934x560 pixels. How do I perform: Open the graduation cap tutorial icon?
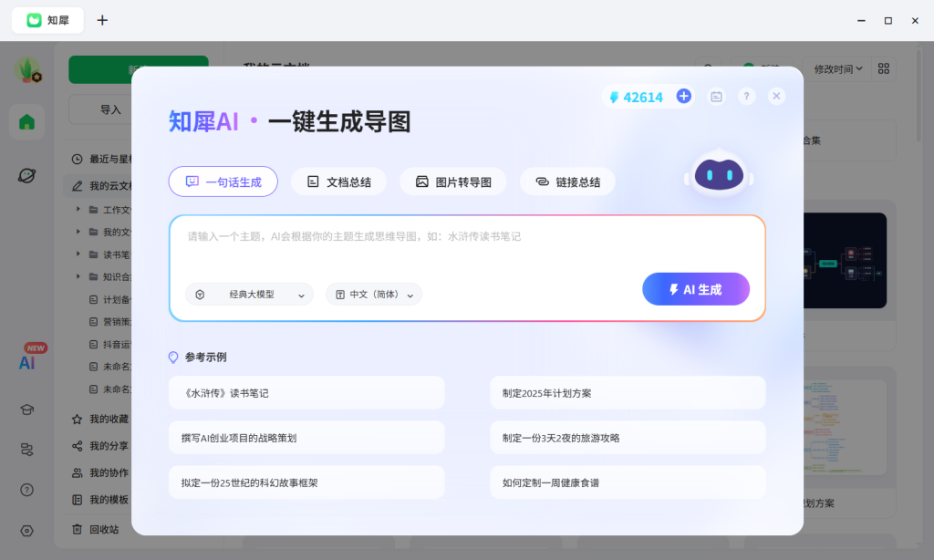(x=26, y=410)
